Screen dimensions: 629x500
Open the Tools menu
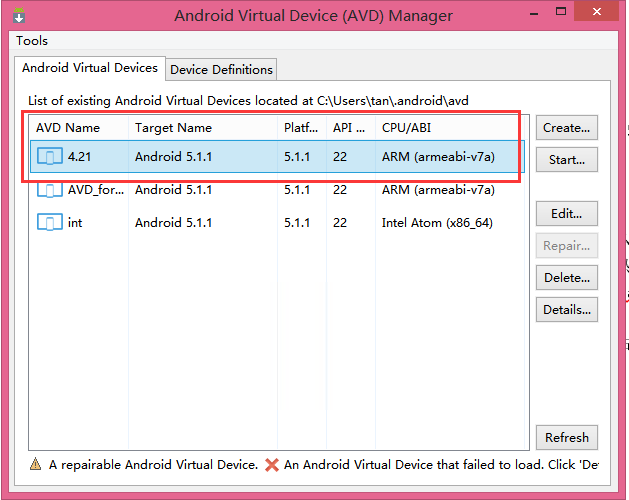point(32,41)
